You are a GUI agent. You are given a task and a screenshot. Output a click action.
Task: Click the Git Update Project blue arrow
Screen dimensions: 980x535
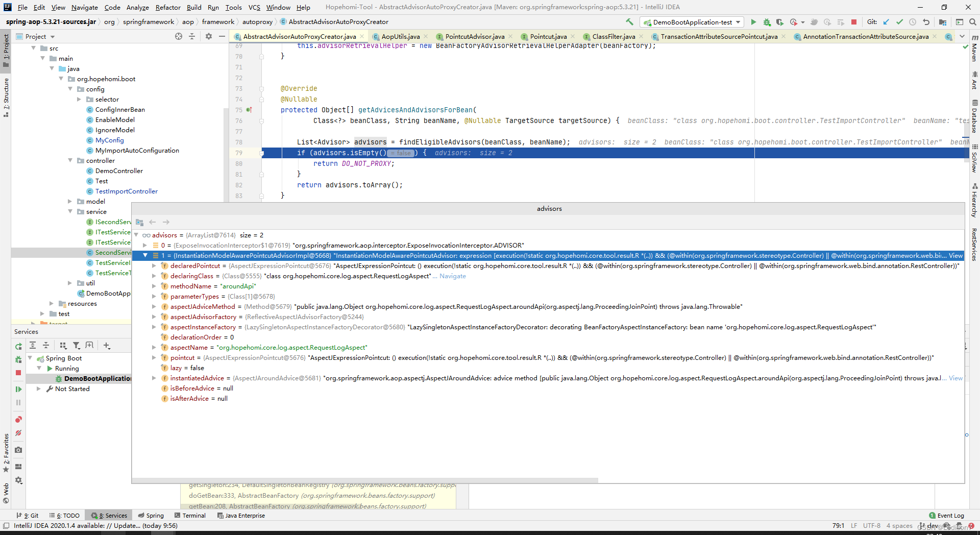(x=886, y=22)
